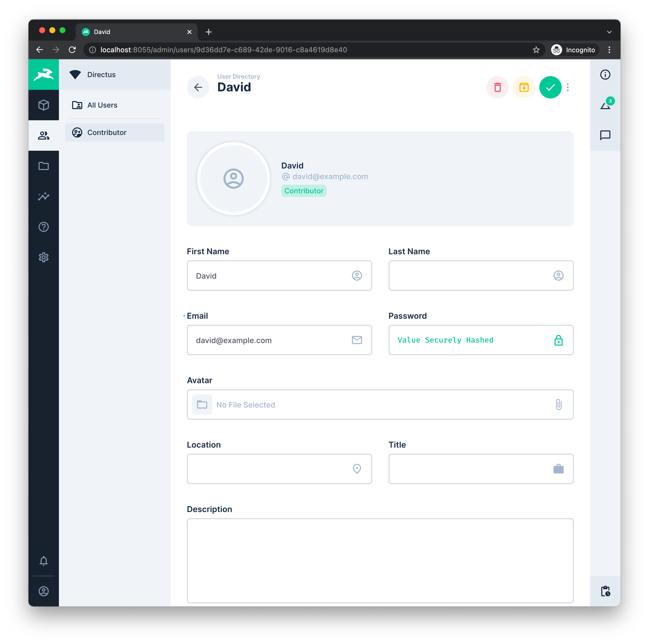Click the Avatar paperclip attach icon

(x=558, y=405)
